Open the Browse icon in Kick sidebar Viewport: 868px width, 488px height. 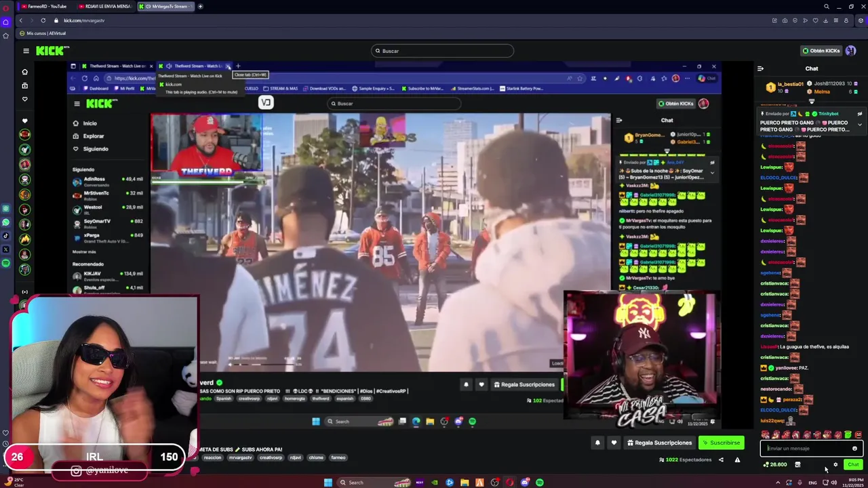(25, 85)
